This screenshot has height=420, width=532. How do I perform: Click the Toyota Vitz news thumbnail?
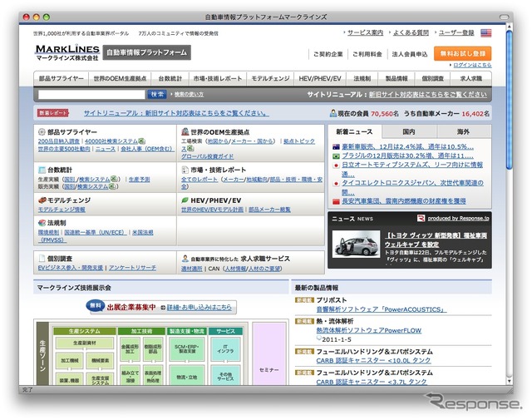pos(356,244)
